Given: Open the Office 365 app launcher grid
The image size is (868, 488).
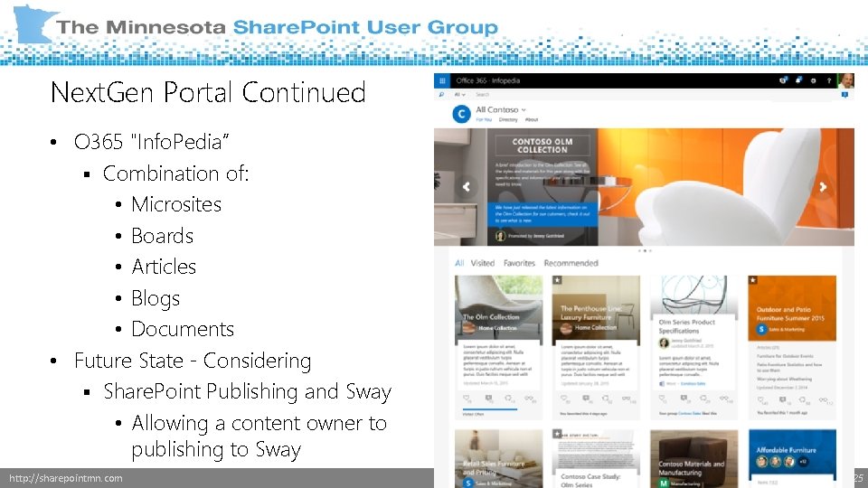Looking at the screenshot, I should (x=442, y=80).
